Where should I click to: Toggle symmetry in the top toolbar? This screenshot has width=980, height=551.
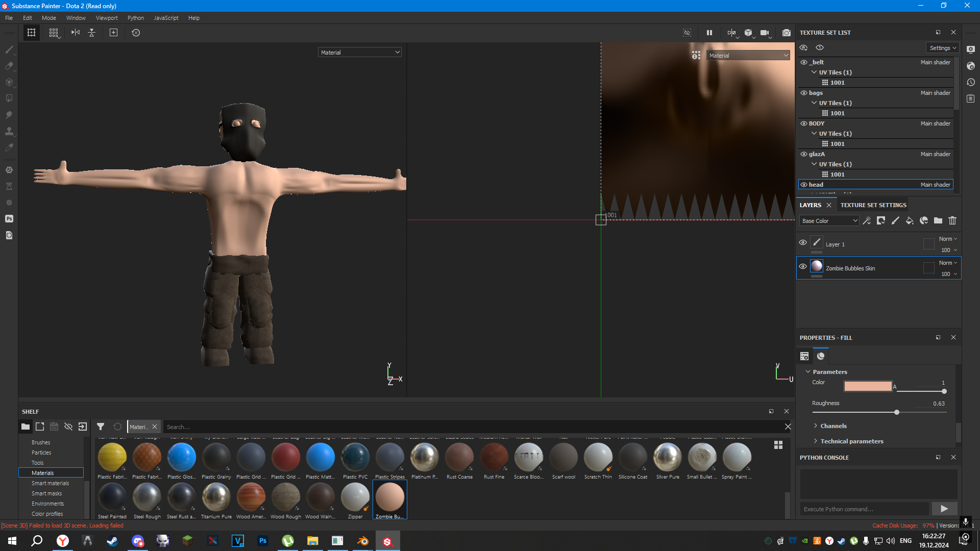pos(76,33)
